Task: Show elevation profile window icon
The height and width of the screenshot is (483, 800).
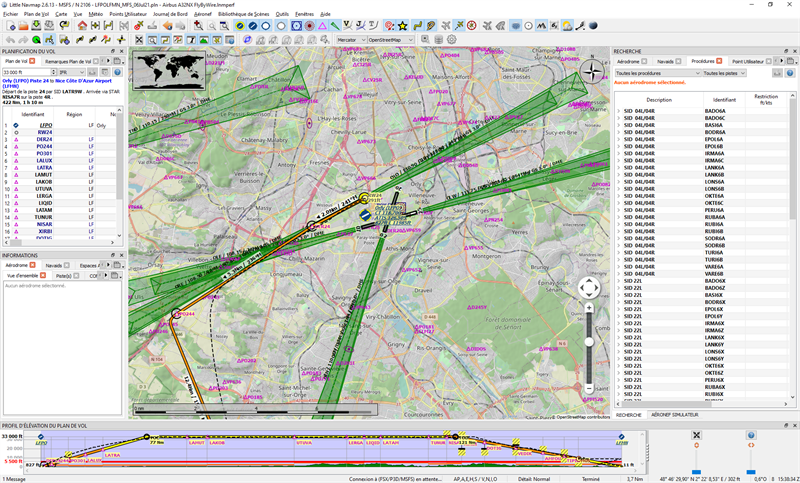Action: 204,39
